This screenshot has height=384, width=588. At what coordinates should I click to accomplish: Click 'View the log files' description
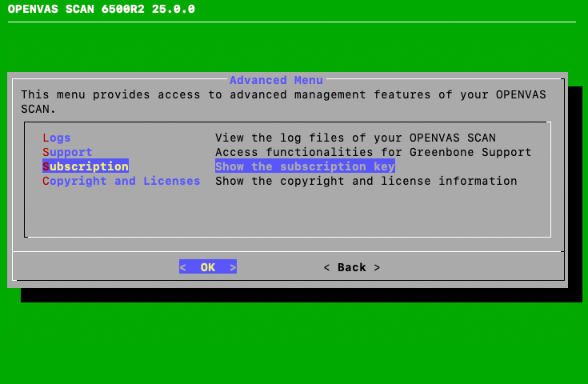pyautogui.click(x=355, y=138)
